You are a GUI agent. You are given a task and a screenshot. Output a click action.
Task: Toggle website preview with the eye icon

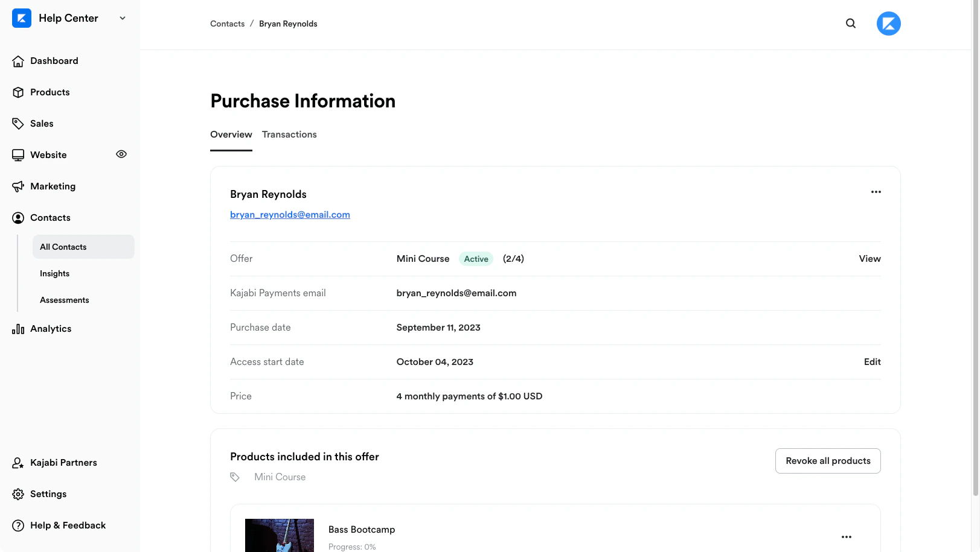coord(121,154)
